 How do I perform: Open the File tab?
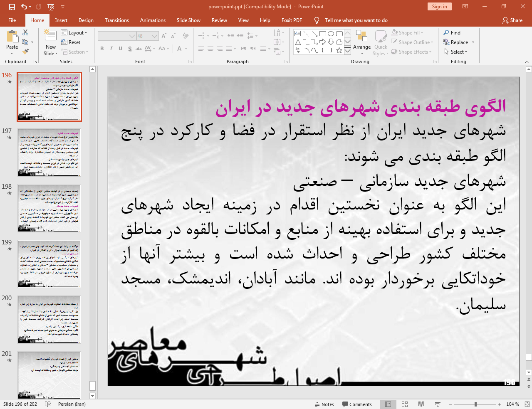pos(12,20)
